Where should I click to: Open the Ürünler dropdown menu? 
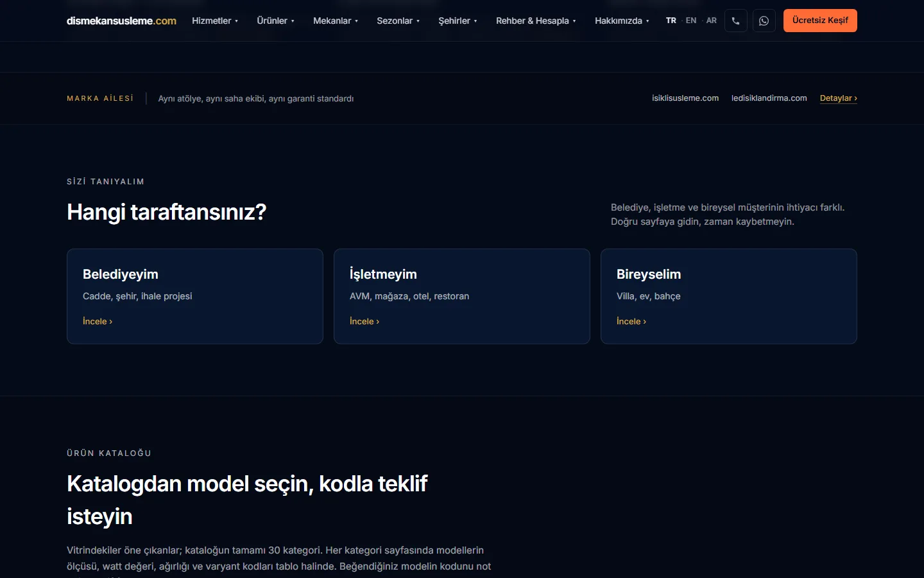pyautogui.click(x=276, y=21)
